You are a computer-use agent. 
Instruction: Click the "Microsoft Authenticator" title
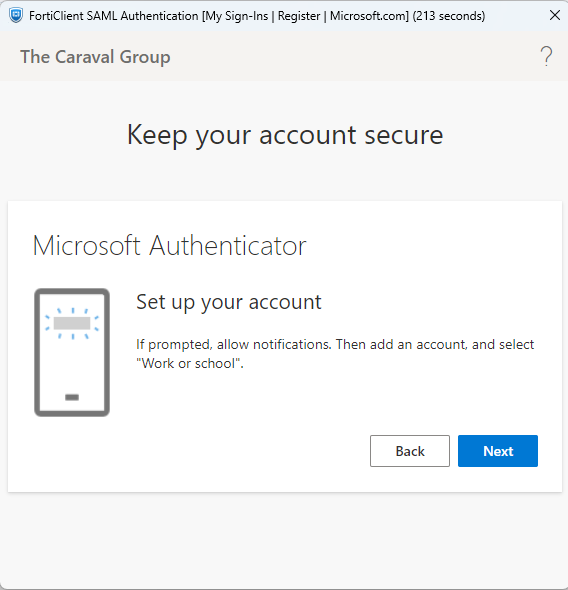tap(170, 245)
